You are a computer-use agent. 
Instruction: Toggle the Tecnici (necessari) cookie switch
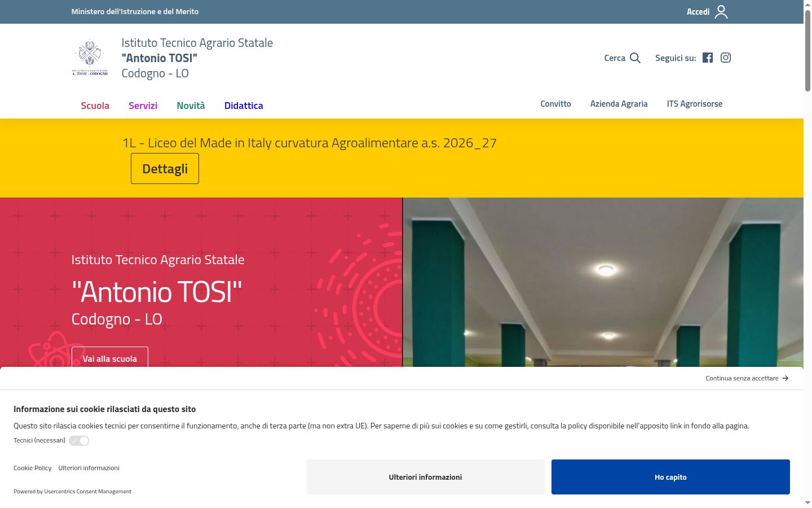coord(79,441)
